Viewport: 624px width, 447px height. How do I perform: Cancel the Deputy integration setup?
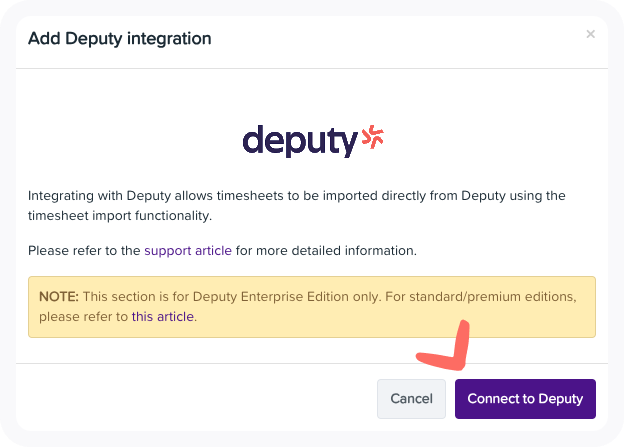coord(411,399)
